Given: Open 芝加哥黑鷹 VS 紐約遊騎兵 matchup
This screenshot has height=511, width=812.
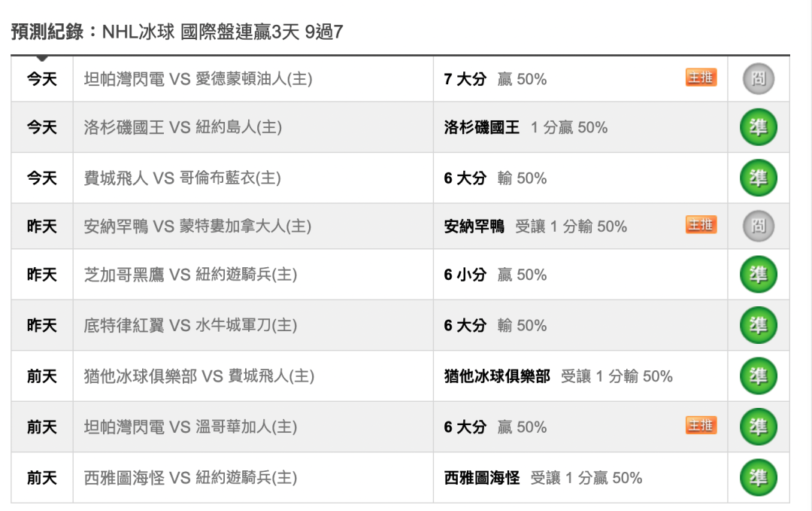Looking at the screenshot, I should tap(190, 275).
